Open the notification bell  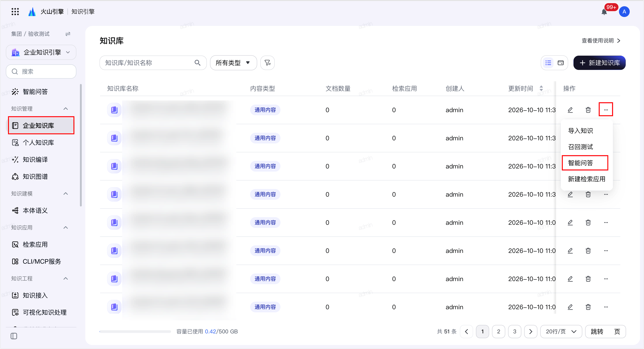coord(604,12)
